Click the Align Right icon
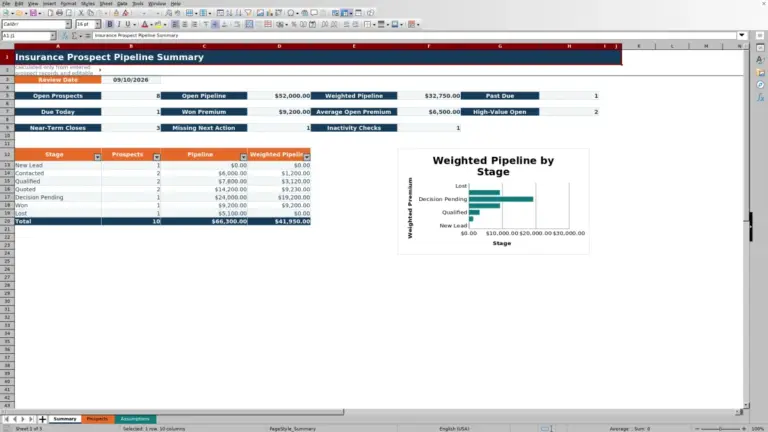This screenshot has height=432, width=768. pos(194,24)
